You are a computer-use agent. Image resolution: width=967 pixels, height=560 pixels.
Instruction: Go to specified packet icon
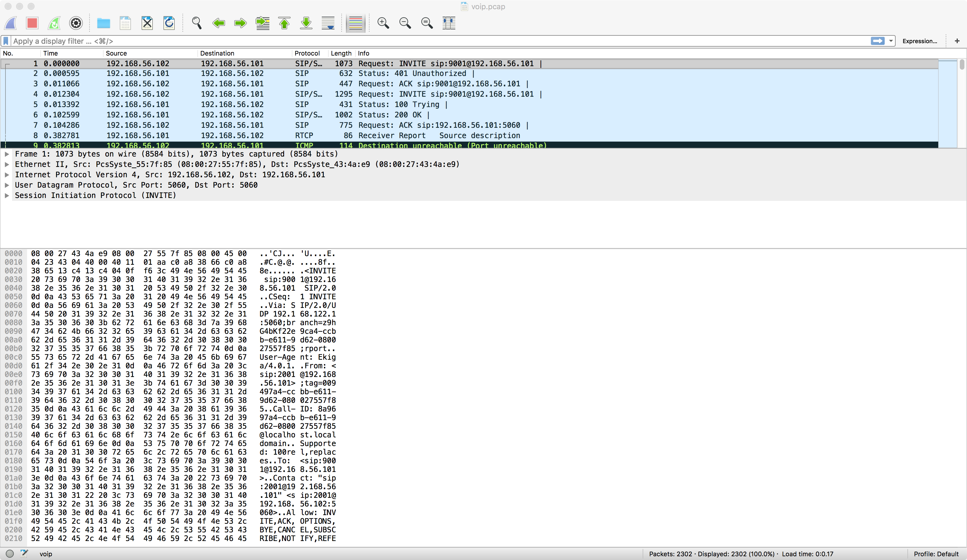262,23
